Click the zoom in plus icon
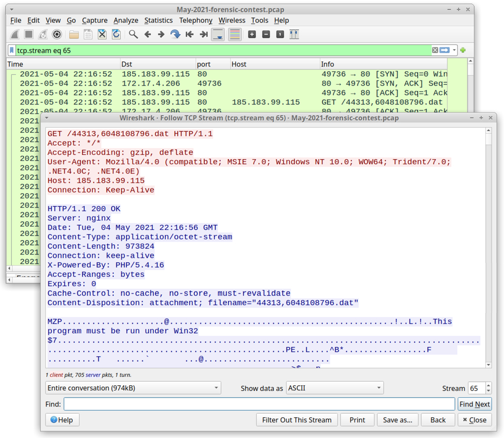Viewport: 504px width, 439px height. tap(252, 35)
